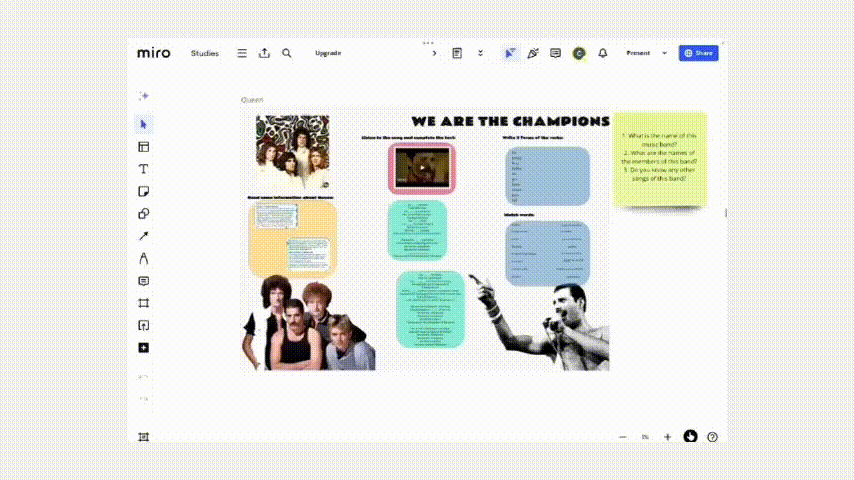
Task: Click the user avatar
Action: 579,53
